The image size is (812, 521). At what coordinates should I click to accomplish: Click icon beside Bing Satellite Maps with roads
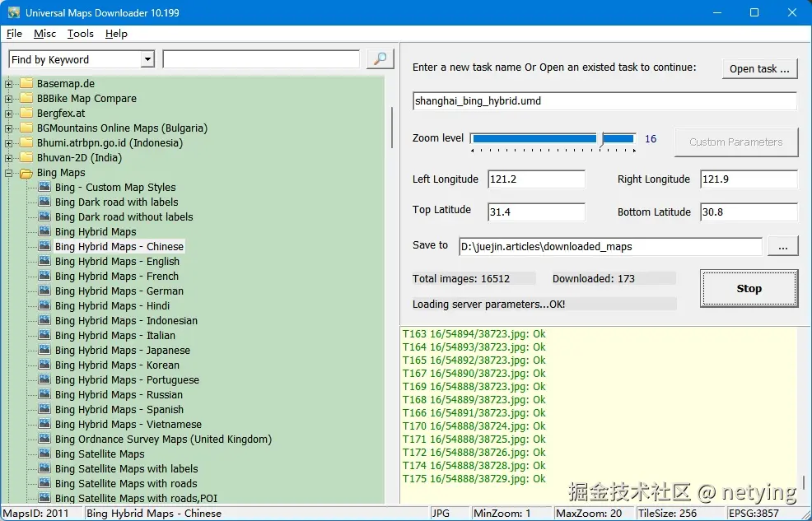point(44,483)
